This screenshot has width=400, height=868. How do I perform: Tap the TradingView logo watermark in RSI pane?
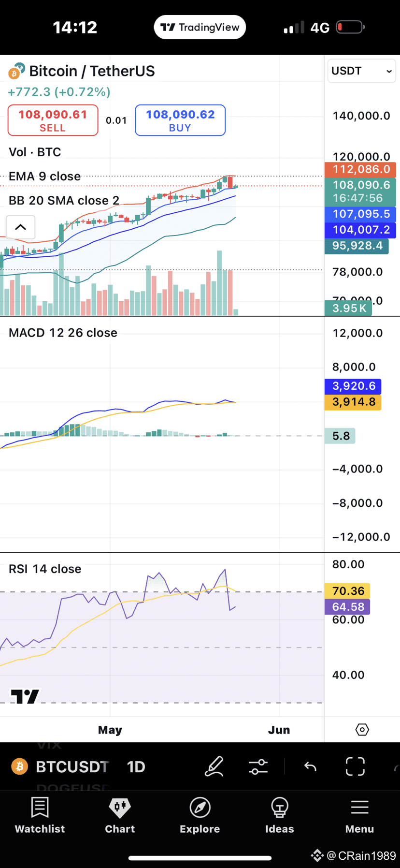[x=25, y=696]
